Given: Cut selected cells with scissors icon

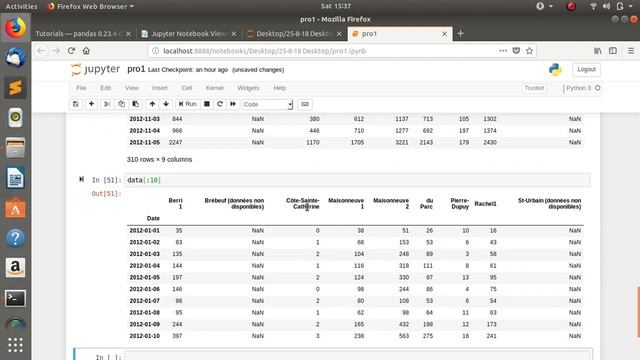Looking at the screenshot, I should tap(107, 104).
